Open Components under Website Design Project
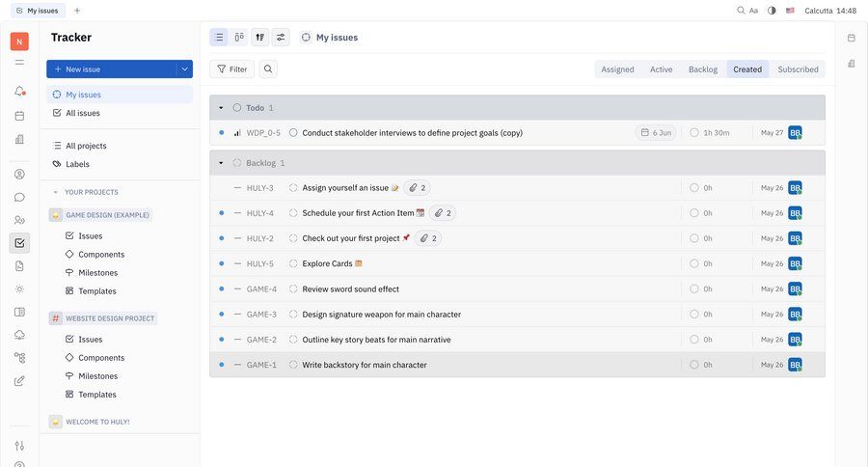 [101, 358]
